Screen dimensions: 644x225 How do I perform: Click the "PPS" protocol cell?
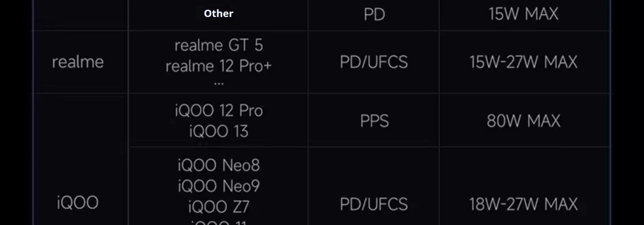[x=374, y=121]
